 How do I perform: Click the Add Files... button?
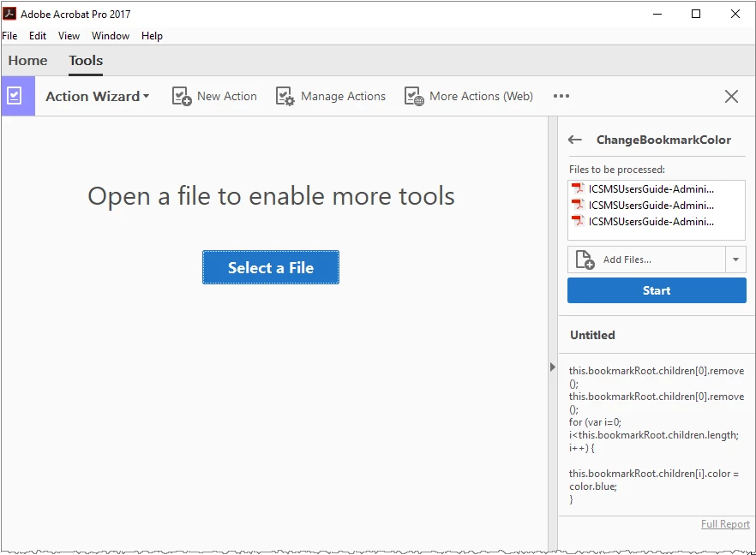point(646,260)
